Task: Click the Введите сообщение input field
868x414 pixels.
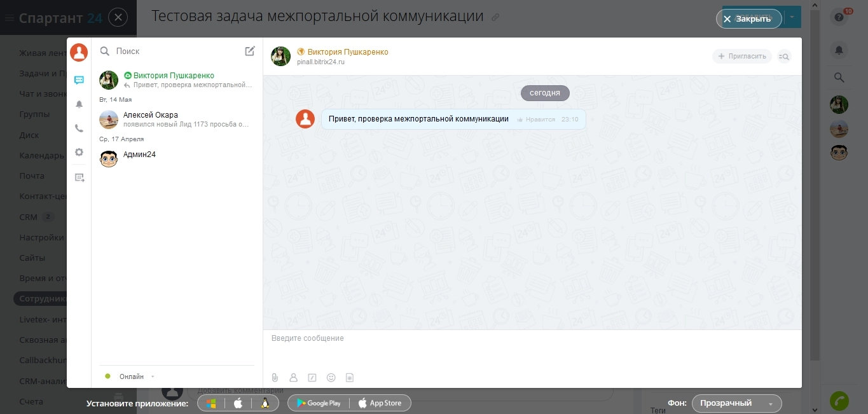Action: click(445, 338)
